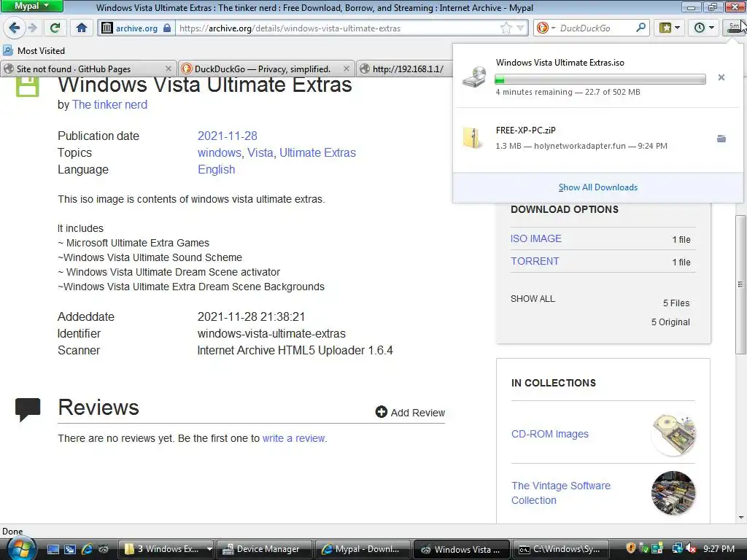Click SHOW ALL download files
This screenshot has width=747, height=560.
point(533,298)
